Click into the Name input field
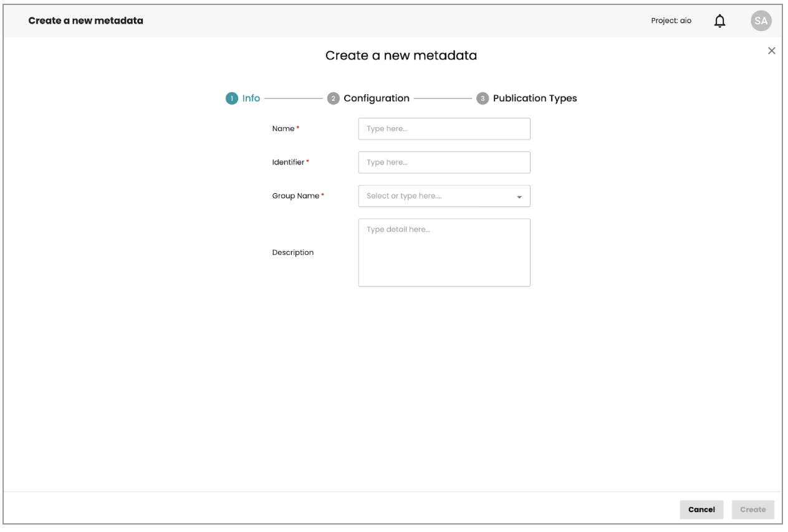Viewport: 788px width, 532px height. pyautogui.click(x=444, y=129)
